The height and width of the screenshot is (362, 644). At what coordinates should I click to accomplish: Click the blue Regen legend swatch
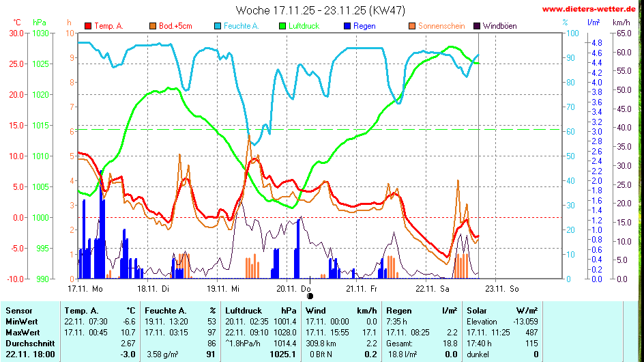[347, 26]
